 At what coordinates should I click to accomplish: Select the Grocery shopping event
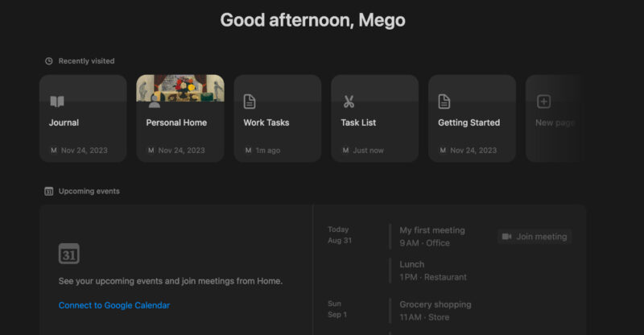(x=436, y=304)
